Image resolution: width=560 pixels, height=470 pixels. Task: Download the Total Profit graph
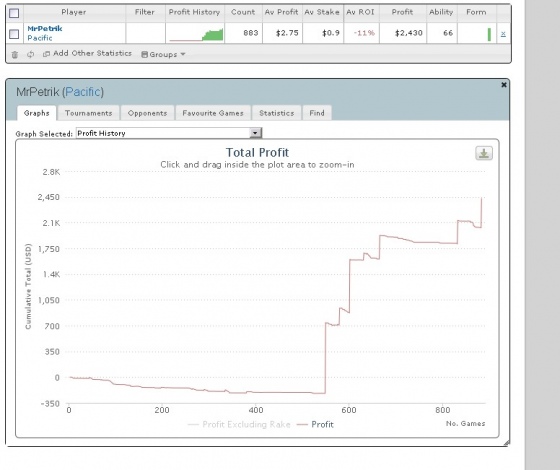click(484, 154)
